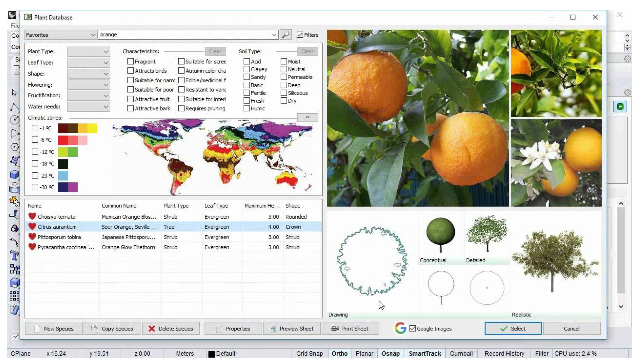
Task: Click heart icon beside Pittosporum tobira
Action: (32, 236)
